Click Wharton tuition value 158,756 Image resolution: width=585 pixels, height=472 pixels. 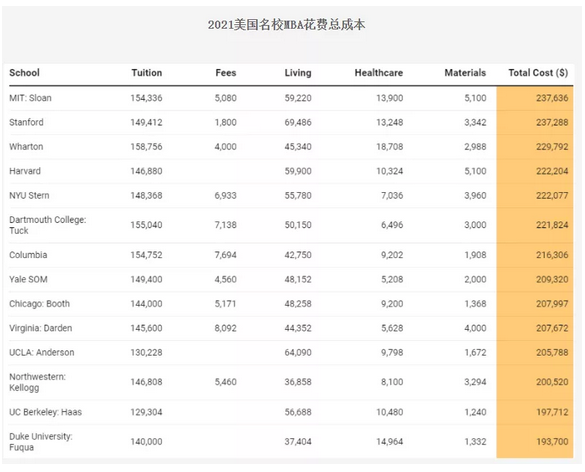[146, 147]
